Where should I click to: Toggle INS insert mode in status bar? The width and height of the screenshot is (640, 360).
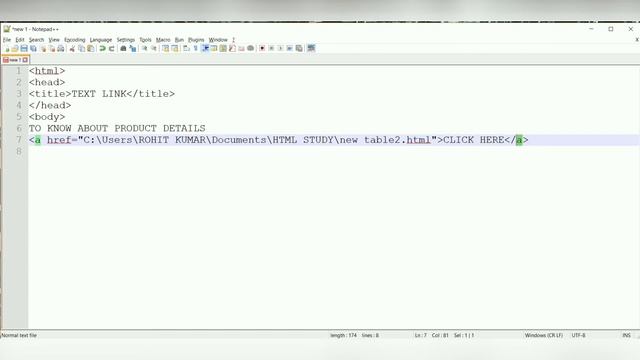click(626, 335)
